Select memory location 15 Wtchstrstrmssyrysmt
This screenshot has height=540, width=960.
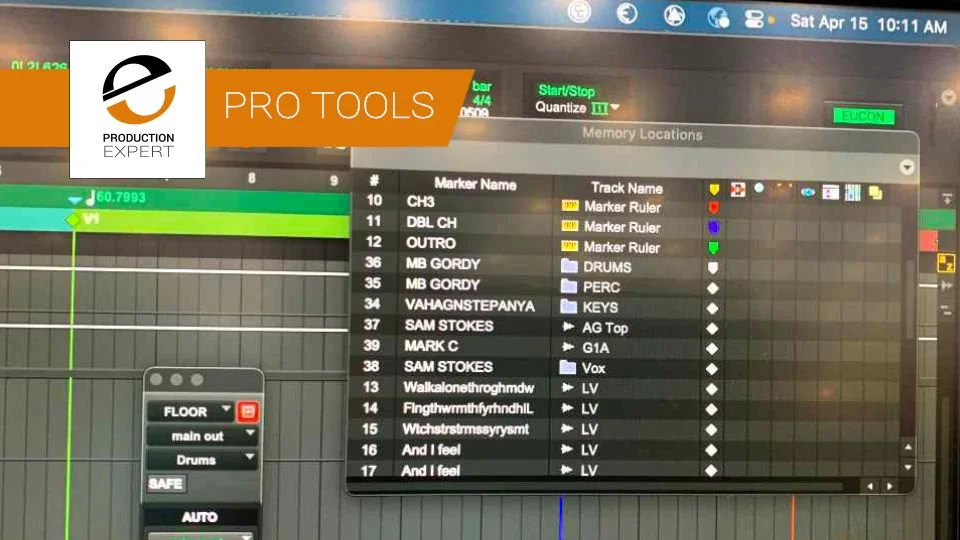[x=465, y=429]
